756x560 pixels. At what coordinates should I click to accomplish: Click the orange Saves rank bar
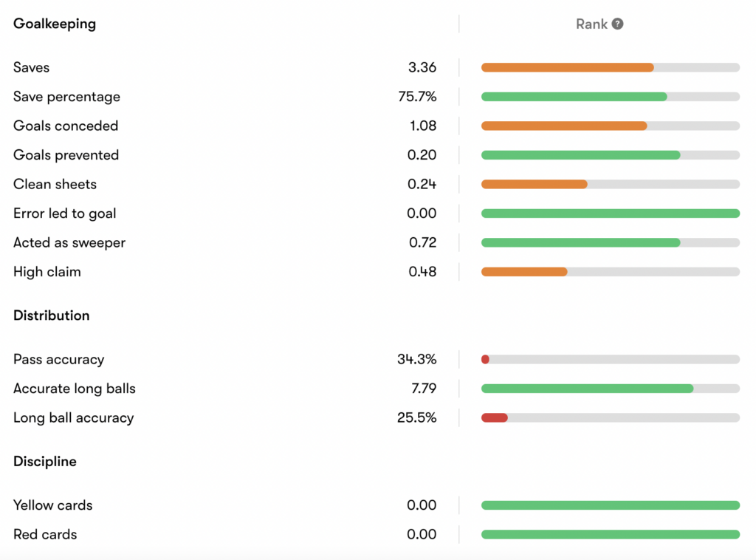click(x=568, y=67)
